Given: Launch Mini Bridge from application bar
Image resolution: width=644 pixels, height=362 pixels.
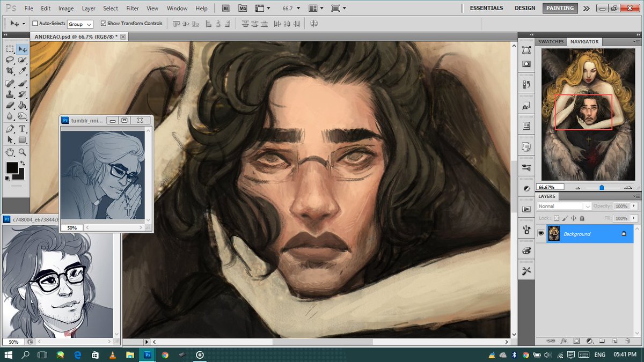Looking at the screenshot, I should click(242, 8).
